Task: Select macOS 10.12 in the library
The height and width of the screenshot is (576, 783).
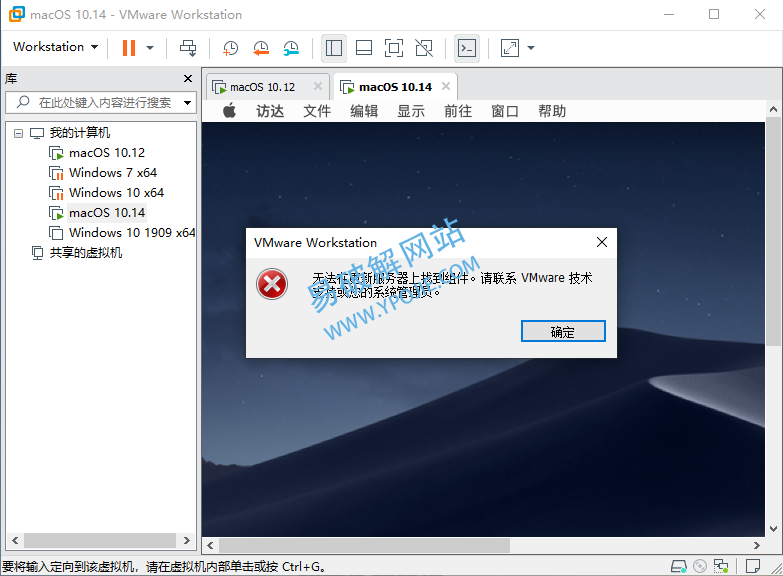Action: (x=107, y=153)
